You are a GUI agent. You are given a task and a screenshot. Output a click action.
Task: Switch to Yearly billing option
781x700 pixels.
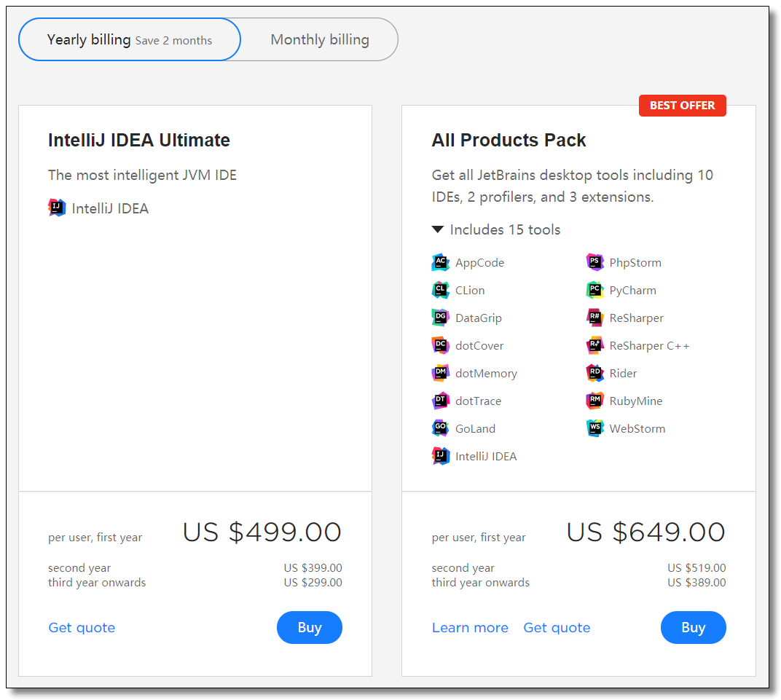tap(130, 40)
